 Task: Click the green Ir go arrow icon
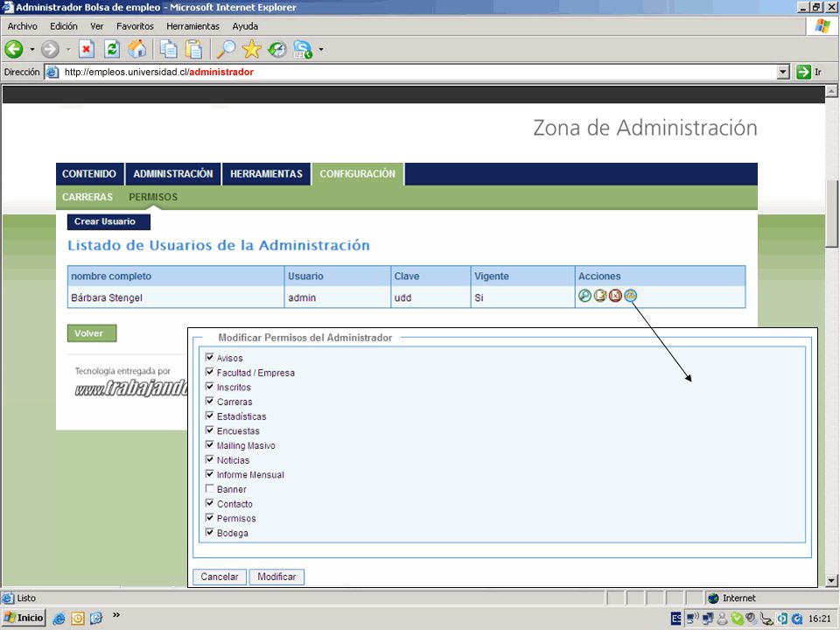803,72
